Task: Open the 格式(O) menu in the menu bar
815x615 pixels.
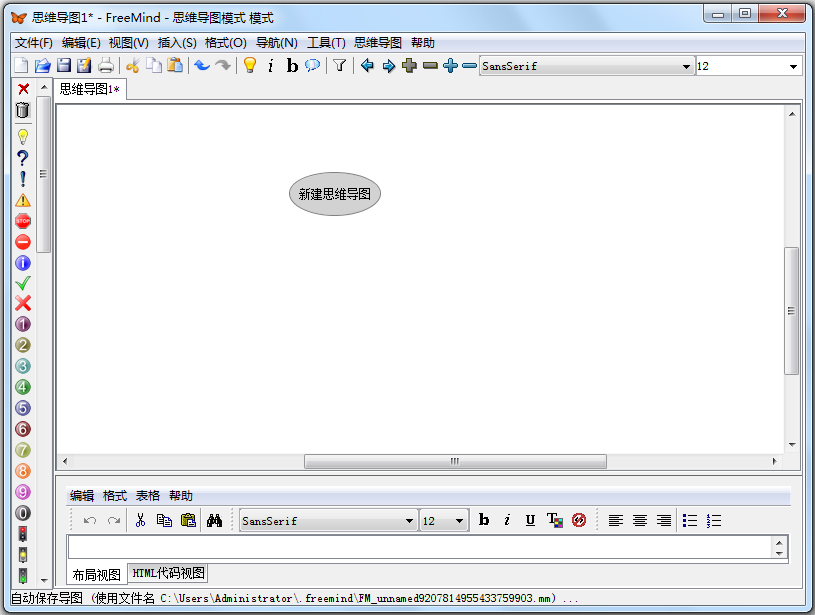Action: point(226,43)
